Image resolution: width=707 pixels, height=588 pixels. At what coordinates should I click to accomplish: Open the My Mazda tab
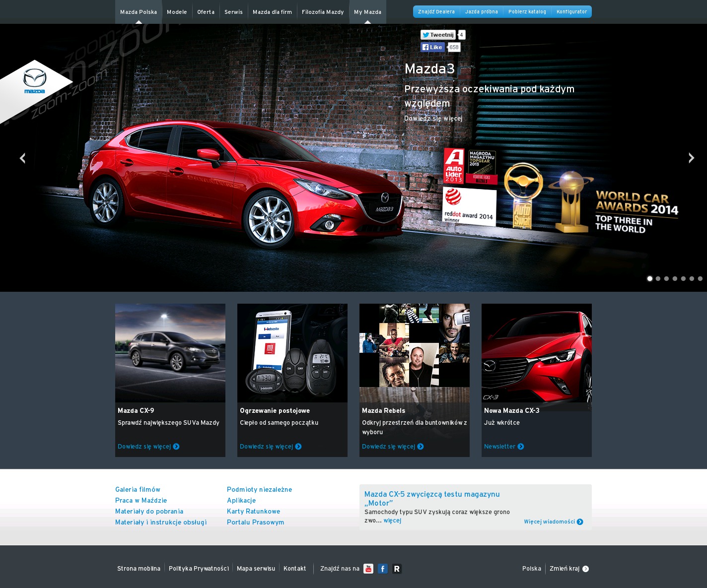click(x=367, y=12)
